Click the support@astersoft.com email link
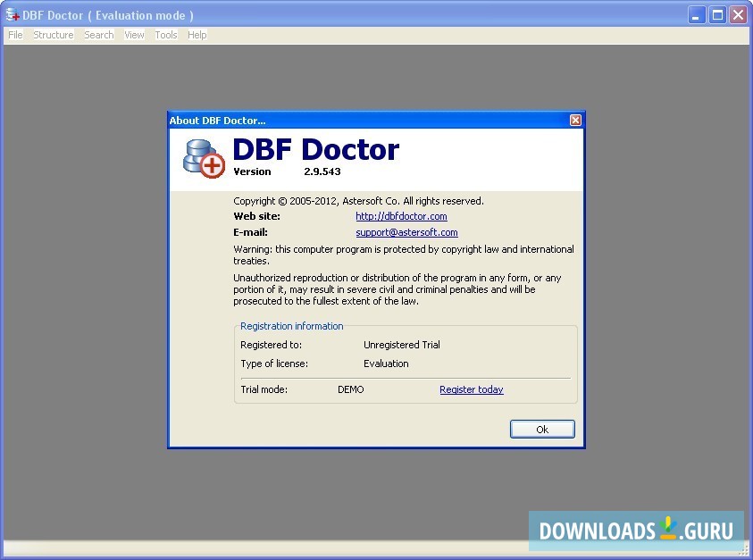753x560 pixels. coord(406,232)
